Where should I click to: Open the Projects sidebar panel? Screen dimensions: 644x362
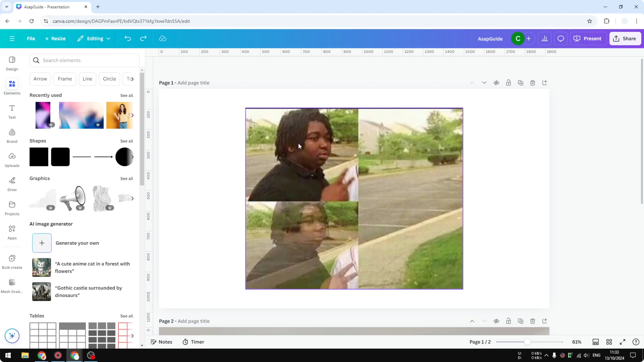coord(12,208)
